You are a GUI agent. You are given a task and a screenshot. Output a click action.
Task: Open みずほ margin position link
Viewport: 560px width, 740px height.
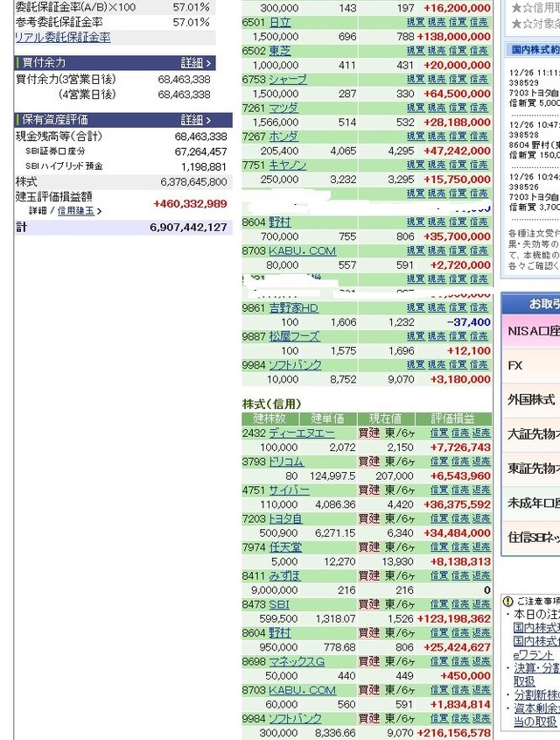[284, 576]
